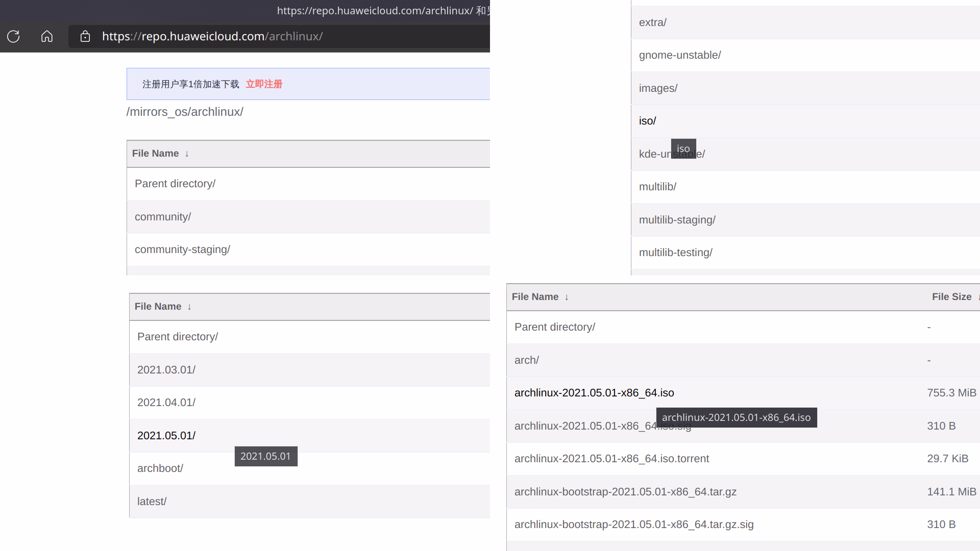Click the red 立即注册 register link
Image resolution: width=980 pixels, height=551 pixels.
pos(264,84)
